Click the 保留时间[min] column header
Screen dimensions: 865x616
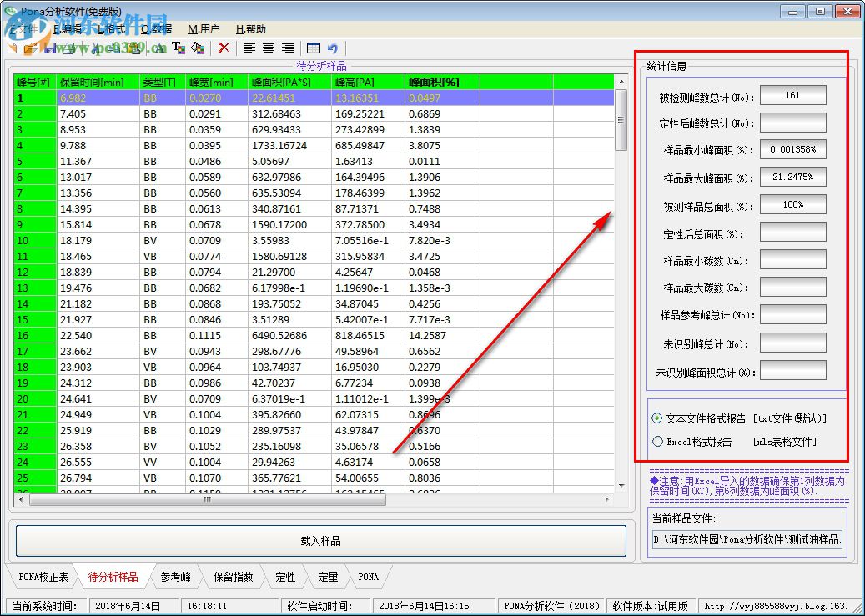[98, 83]
